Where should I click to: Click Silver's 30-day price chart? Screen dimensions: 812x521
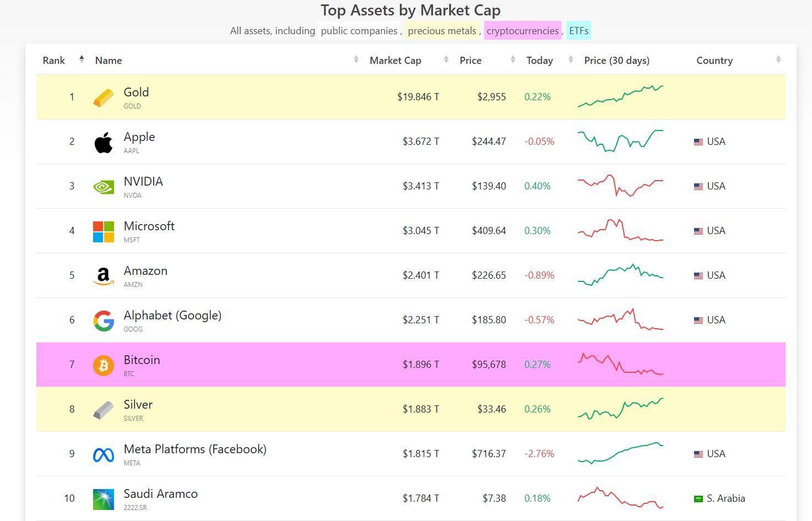(620, 409)
